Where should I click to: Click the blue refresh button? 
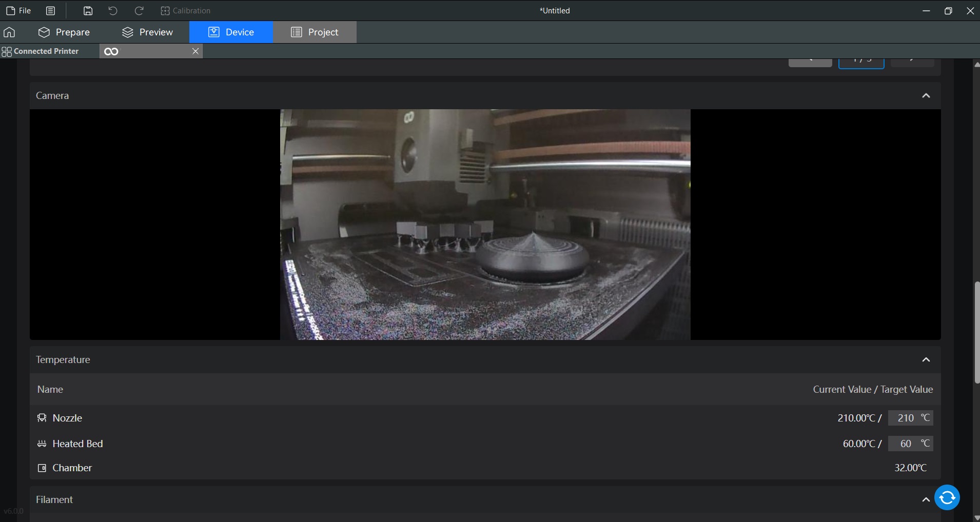point(947,497)
